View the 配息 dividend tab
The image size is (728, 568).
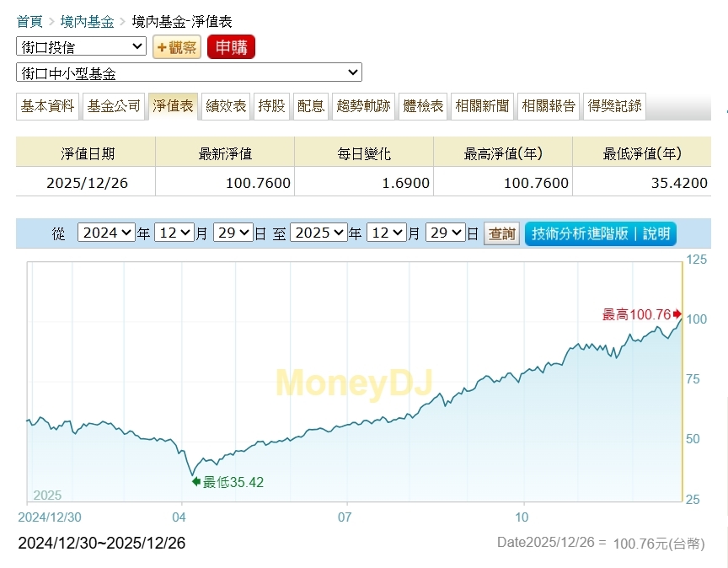click(x=311, y=106)
